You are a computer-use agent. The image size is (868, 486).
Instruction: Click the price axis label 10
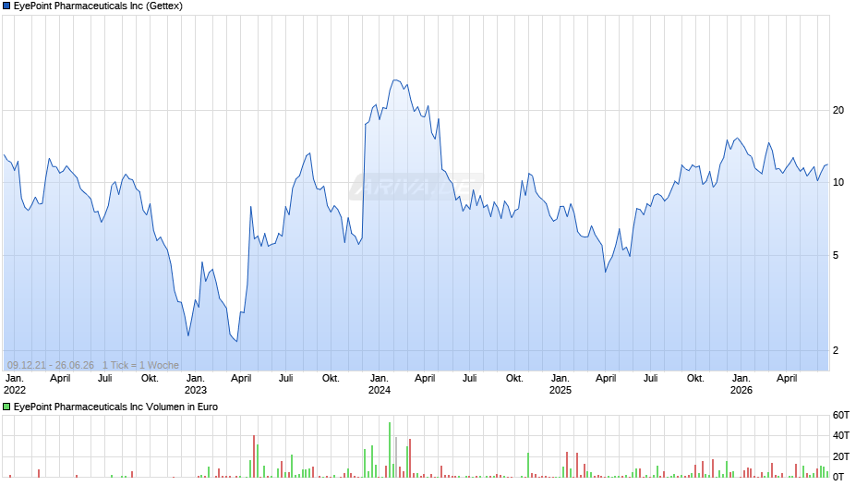[x=838, y=182]
